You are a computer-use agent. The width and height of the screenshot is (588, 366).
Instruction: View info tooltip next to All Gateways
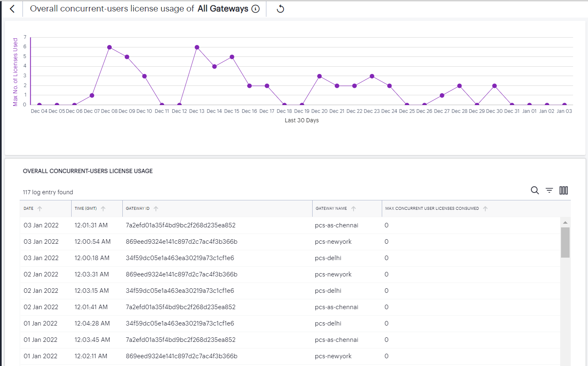pyautogui.click(x=256, y=9)
